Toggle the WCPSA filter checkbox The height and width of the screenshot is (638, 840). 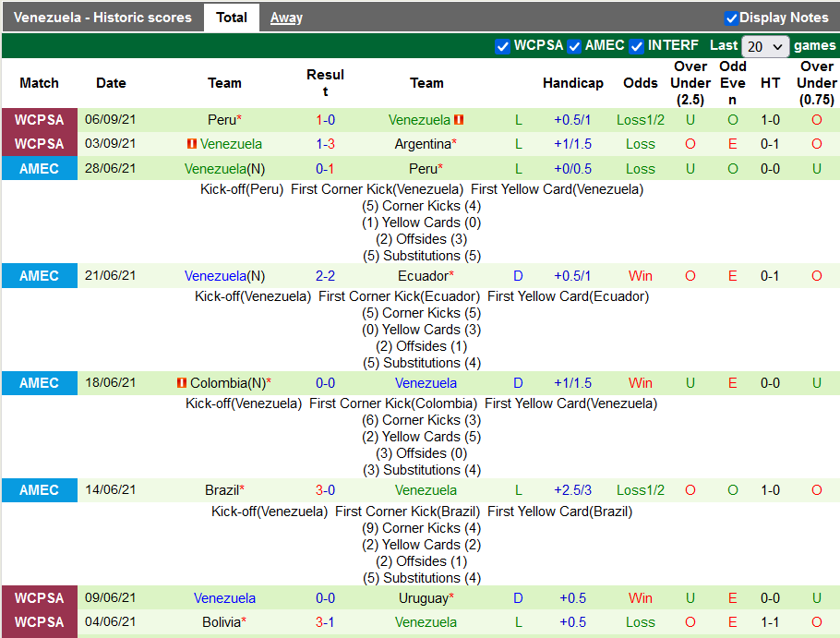coord(502,46)
